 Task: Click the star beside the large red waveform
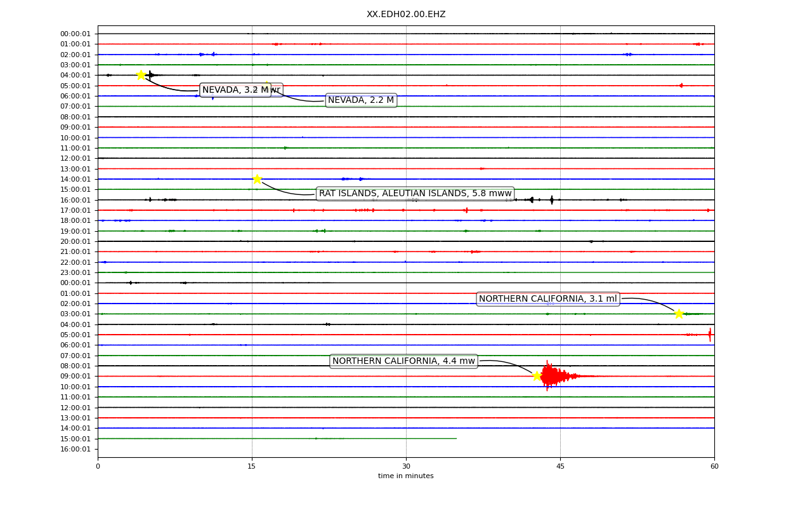point(537,376)
